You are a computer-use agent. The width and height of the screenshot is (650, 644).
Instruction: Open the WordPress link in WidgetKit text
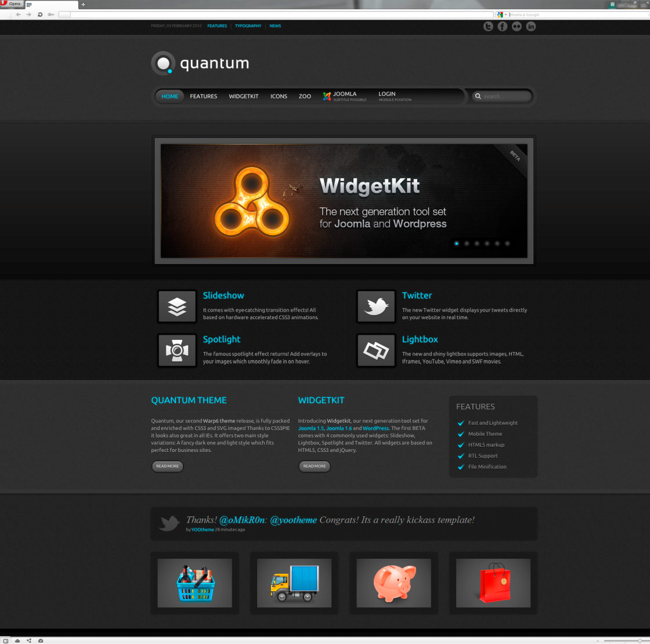coord(375,428)
